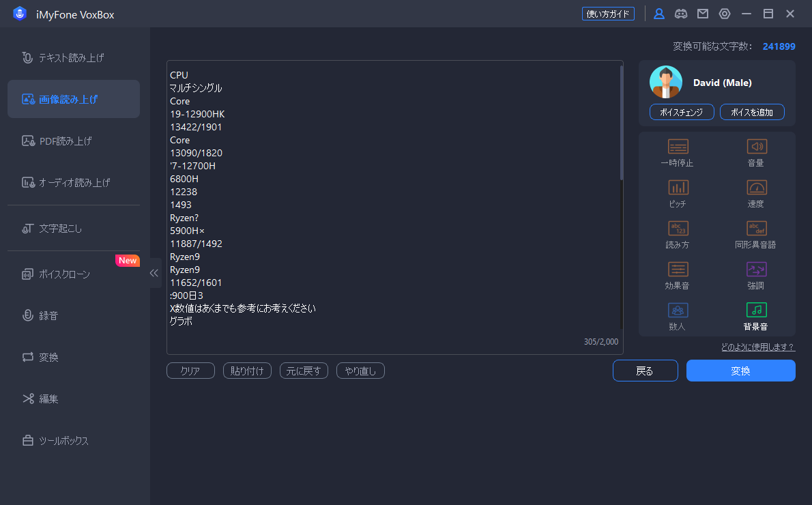The height and width of the screenshot is (505, 812).
Task: Click the 241899 remaining characters count
Action: click(x=779, y=46)
